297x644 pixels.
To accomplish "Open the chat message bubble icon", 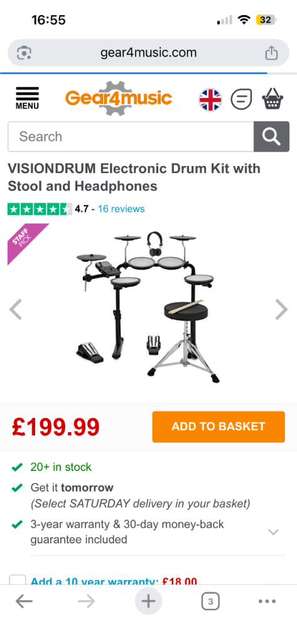I will click(x=241, y=99).
